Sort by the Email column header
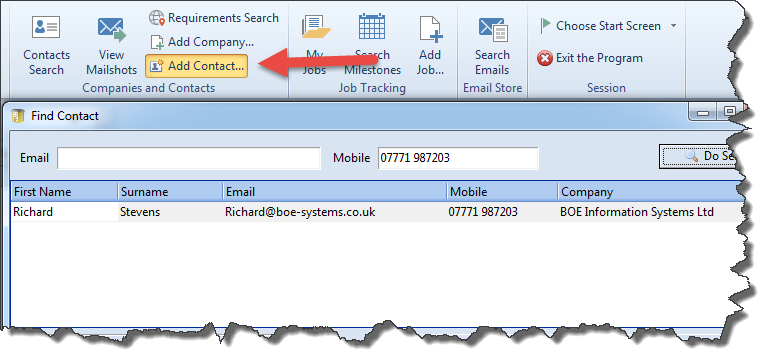The image size is (773, 364). point(335,192)
